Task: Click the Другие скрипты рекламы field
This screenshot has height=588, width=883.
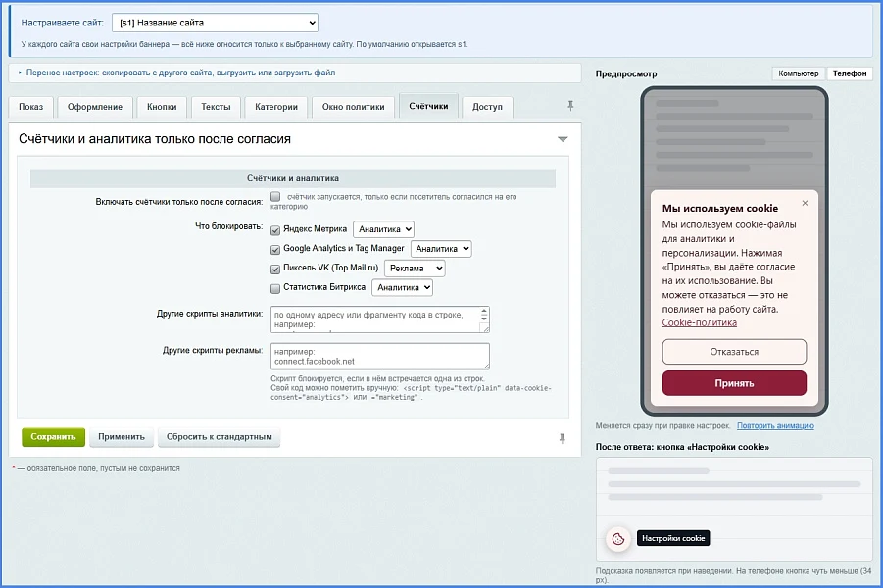Action: (379, 356)
